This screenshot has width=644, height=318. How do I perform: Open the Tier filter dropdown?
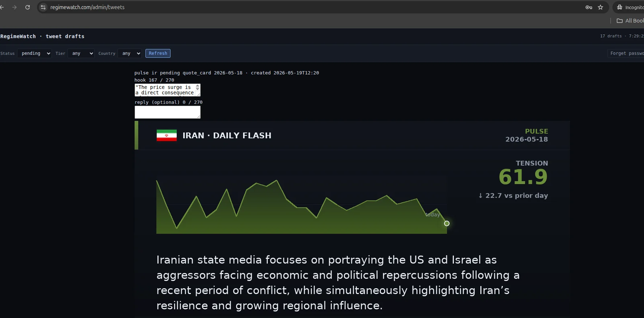[81, 53]
